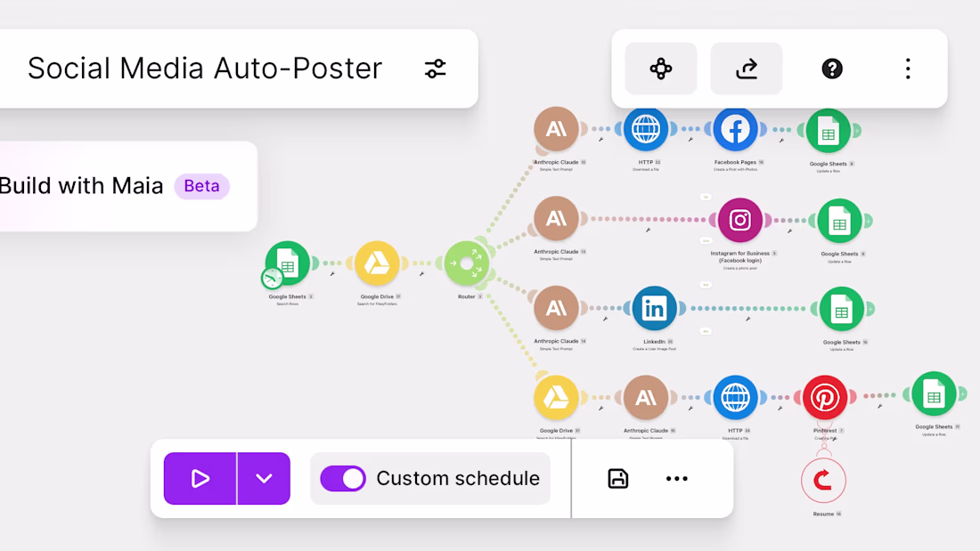Click the Resume label text
980x551 pixels.
click(823, 515)
